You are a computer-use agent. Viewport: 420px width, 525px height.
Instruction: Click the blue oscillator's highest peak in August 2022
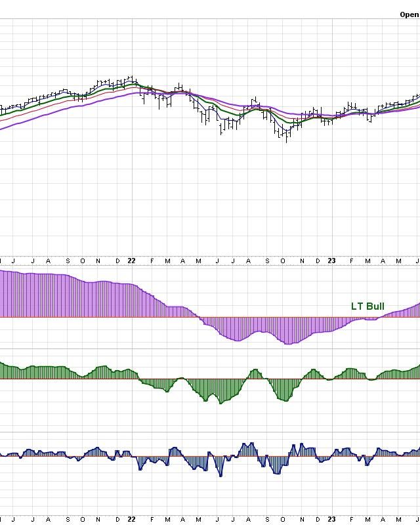point(249,444)
